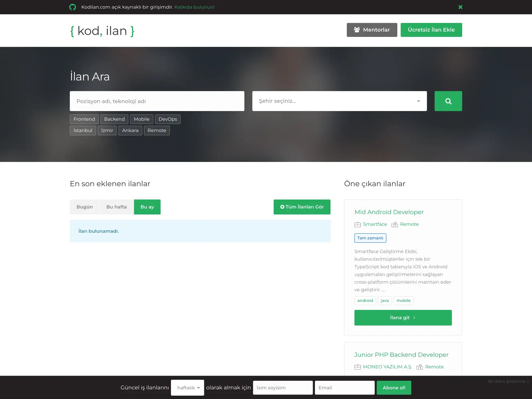Viewport: 532px width, 399px height.
Task: Click briefcase icon next to Smartface
Action: 357,224
